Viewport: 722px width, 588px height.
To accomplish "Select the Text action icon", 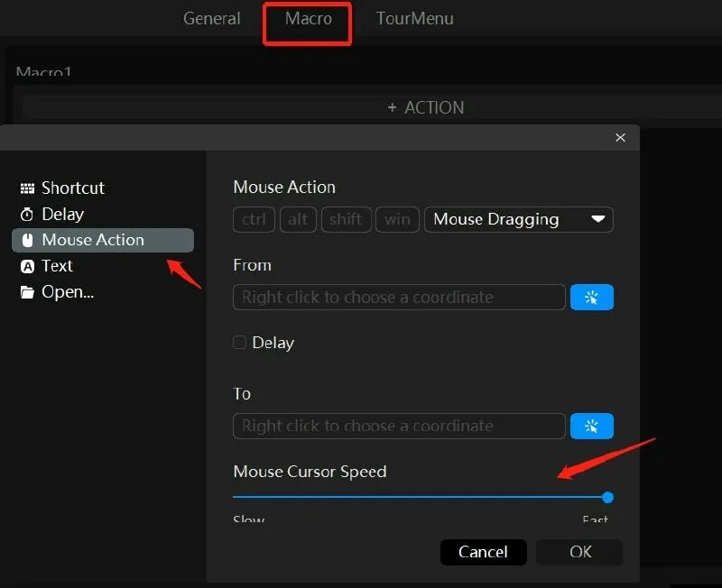I will (28, 266).
